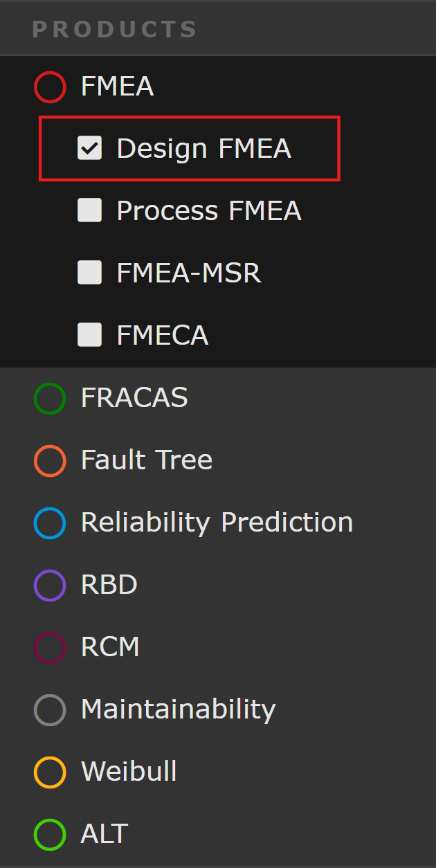436x868 pixels.
Task: Select the Maintainability menu item
Action: point(178,709)
